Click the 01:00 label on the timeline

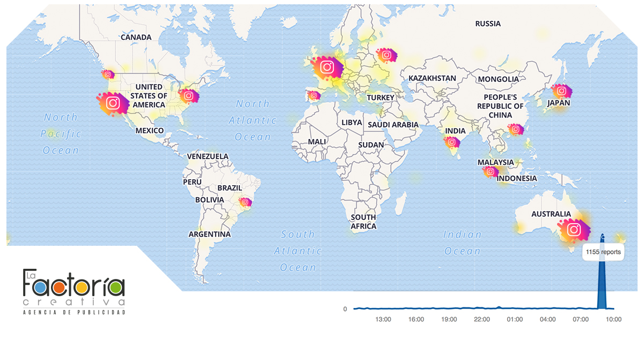tap(515, 319)
